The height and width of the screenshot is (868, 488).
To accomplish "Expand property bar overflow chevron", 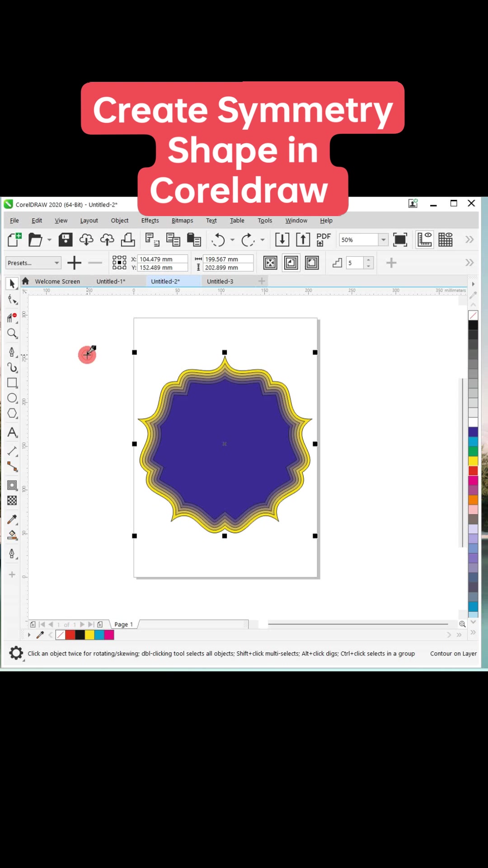I will click(x=469, y=263).
